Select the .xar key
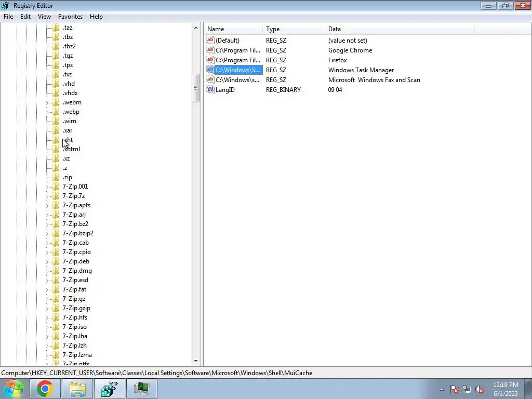 pyautogui.click(x=68, y=130)
